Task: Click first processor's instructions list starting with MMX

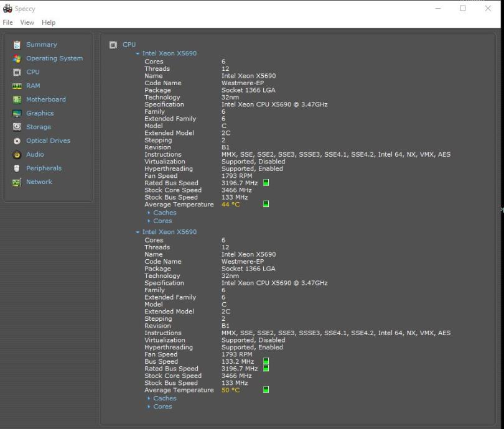Action: pyautogui.click(x=336, y=154)
